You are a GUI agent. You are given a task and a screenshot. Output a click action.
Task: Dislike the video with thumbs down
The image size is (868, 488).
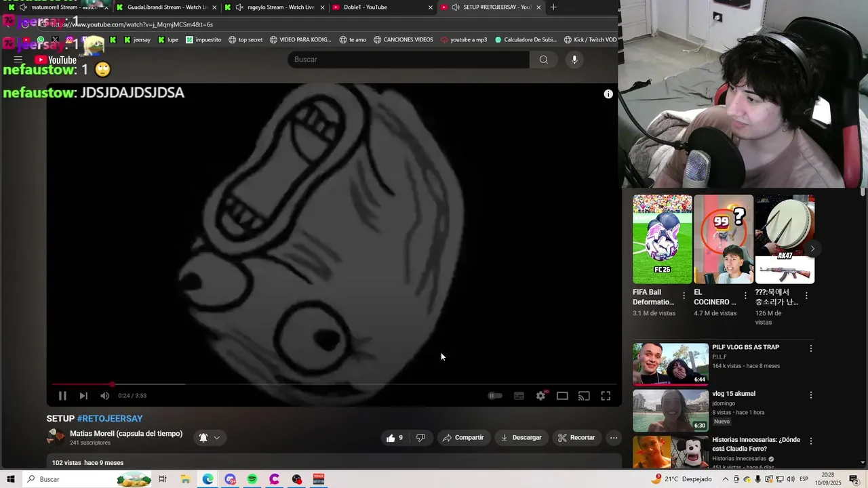[420, 438]
